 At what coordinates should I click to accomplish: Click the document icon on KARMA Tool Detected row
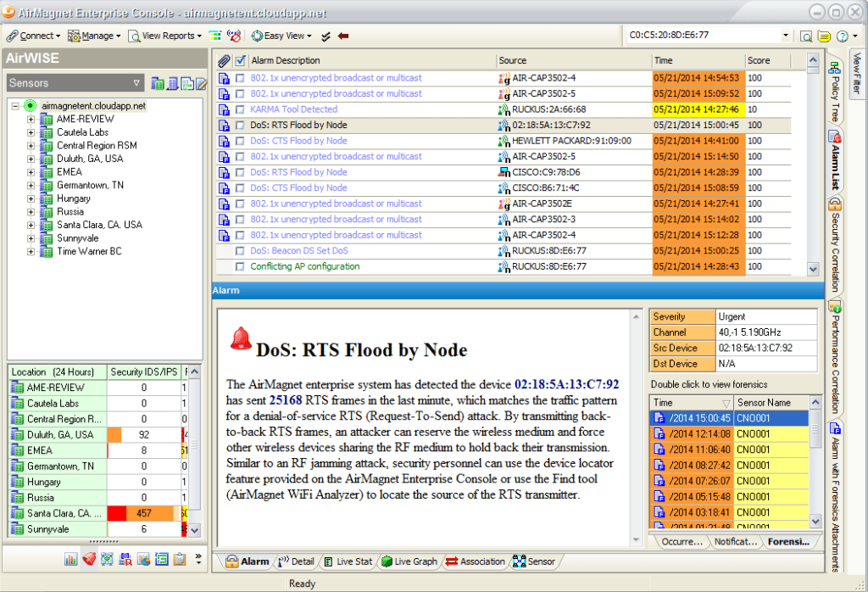pyautogui.click(x=224, y=109)
